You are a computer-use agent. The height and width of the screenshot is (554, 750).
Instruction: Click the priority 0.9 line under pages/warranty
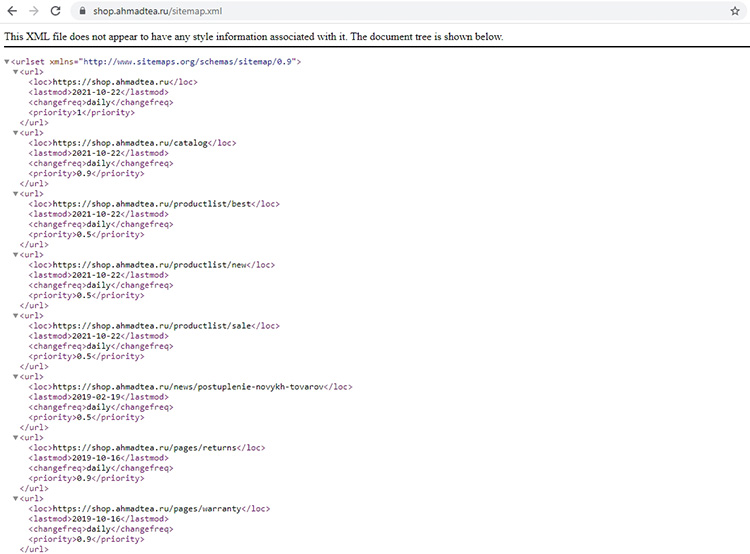tap(86, 539)
